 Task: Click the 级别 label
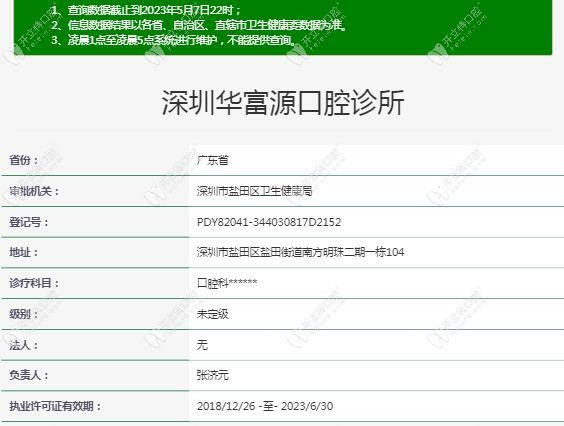tap(24, 314)
